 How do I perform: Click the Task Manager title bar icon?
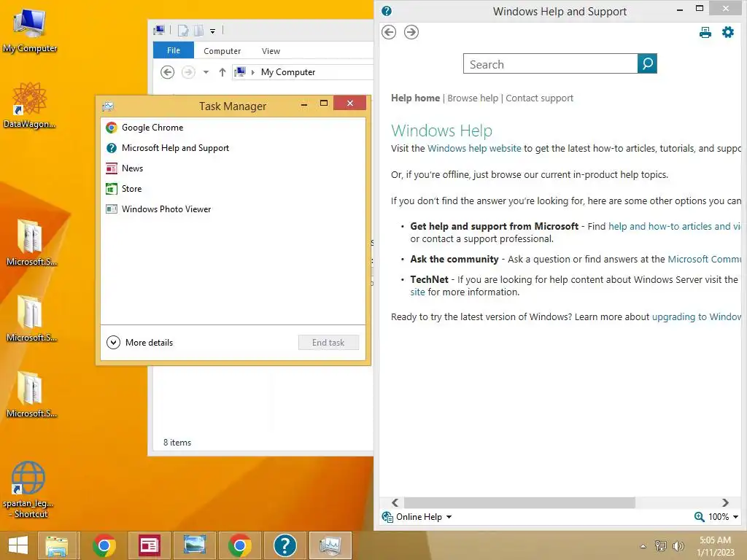click(x=108, y=106)
